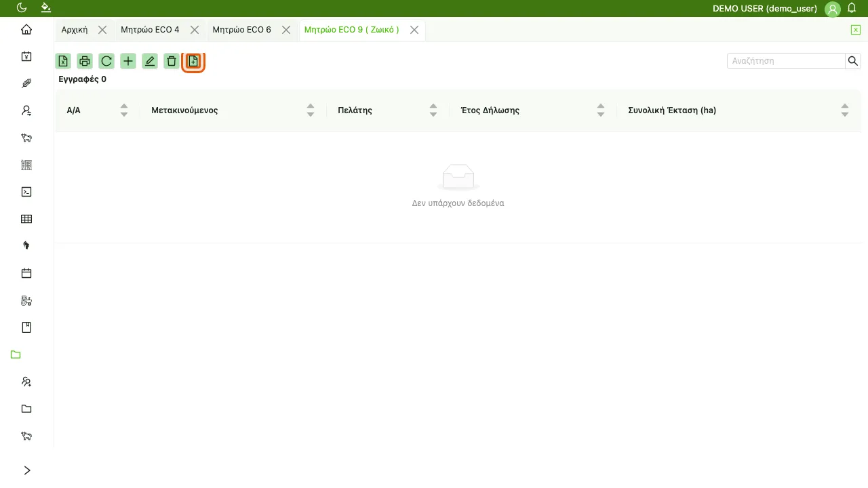Open the green user avatar menu
868x488 pixels.
click(x=833, y=9)
